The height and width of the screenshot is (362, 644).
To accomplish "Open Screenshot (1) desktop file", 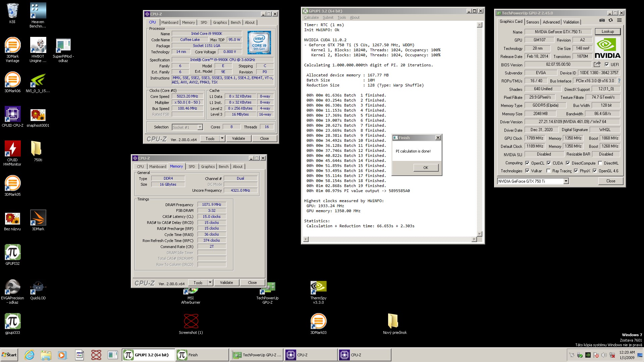I will click(x=191, y=324).
